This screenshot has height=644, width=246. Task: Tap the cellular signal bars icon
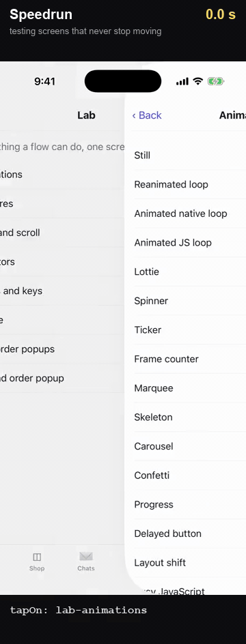pos(182,82)
